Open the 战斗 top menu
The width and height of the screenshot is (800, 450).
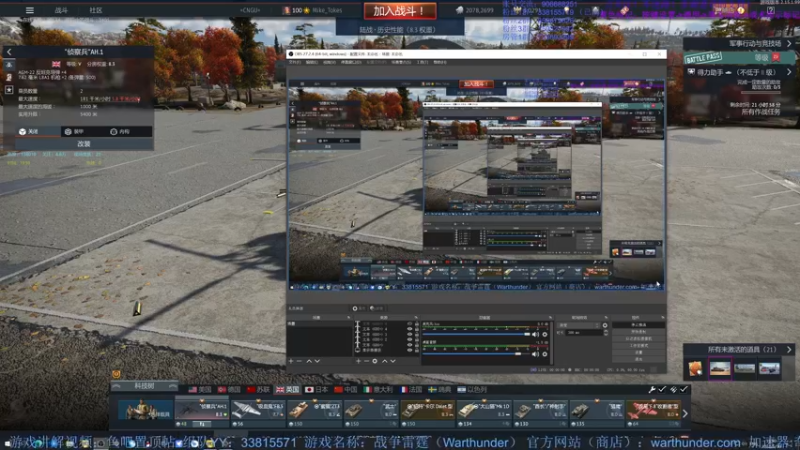click(61, 10)
